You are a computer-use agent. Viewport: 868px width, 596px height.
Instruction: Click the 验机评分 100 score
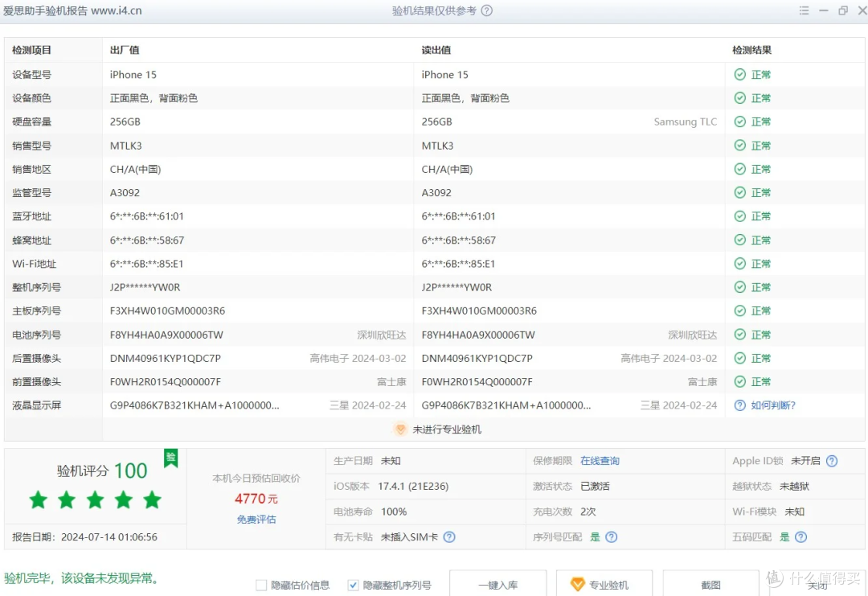tap(102, 471)
